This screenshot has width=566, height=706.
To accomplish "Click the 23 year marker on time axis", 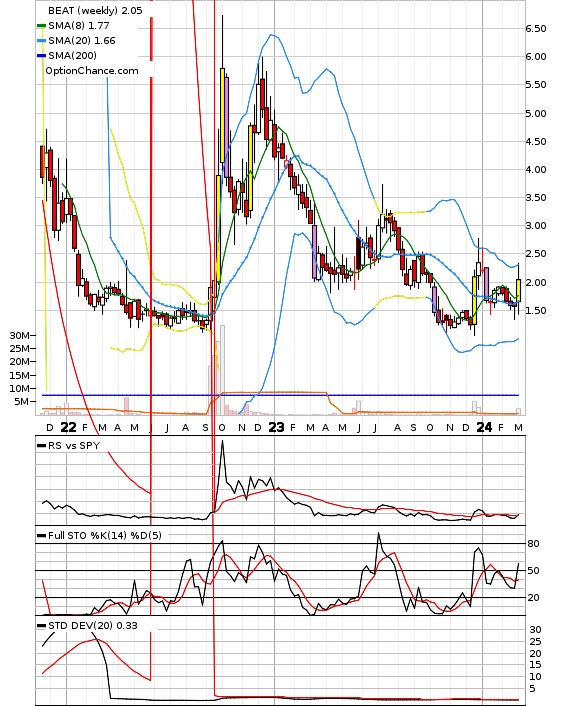I will point(276,427).
